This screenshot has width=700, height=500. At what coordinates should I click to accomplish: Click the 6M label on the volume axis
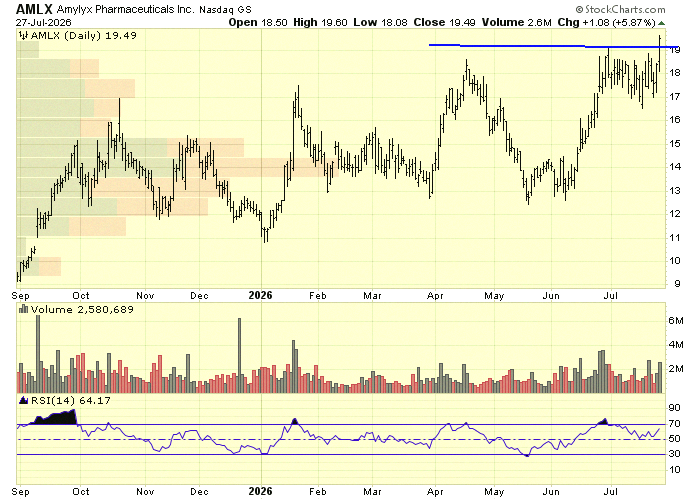pyautogui.click(x=675, y=321)
